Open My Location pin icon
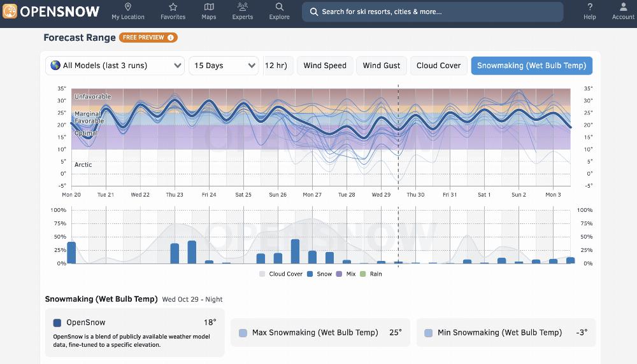The width and height of the screenshot is (637, 364). (x=128, y=7)
